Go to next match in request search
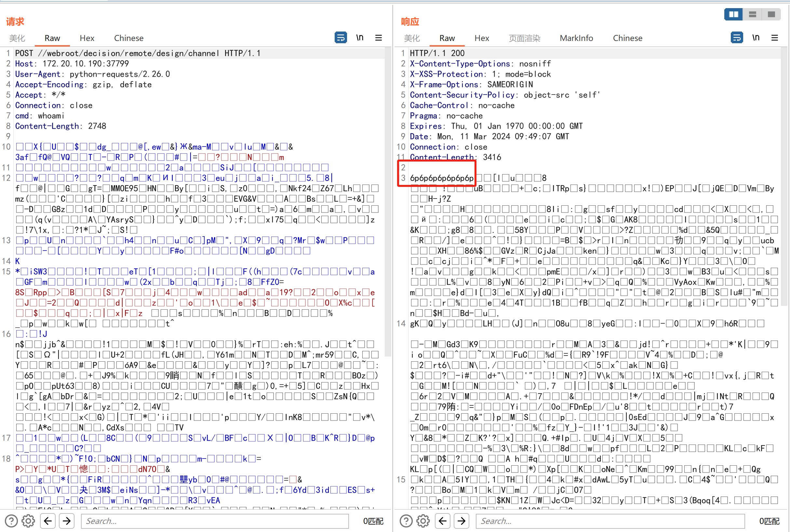Image resolution: width=790 pixels, height=532 pixels. 67,521
